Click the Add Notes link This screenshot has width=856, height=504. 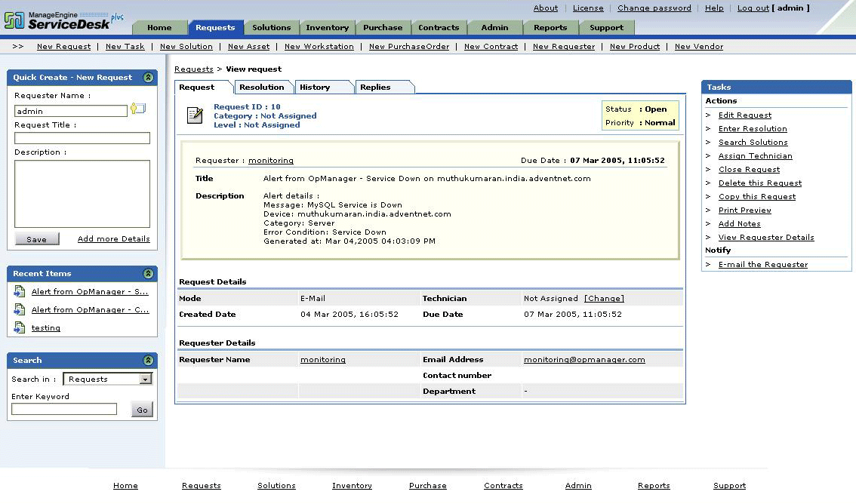739,224
